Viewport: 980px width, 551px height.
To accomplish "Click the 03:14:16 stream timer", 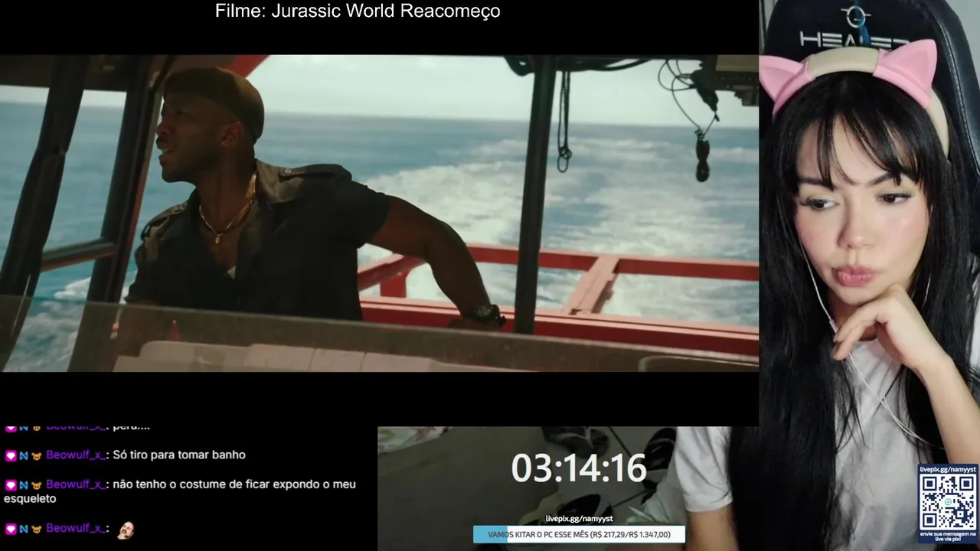I will tap(579, 468).
